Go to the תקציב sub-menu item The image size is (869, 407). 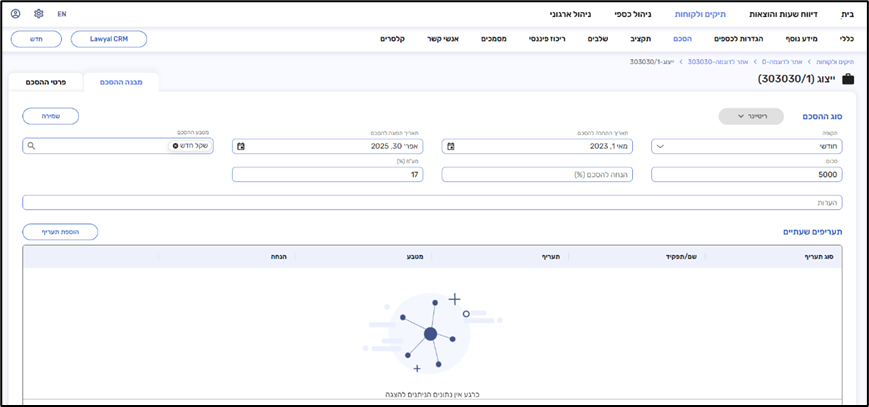640,38
